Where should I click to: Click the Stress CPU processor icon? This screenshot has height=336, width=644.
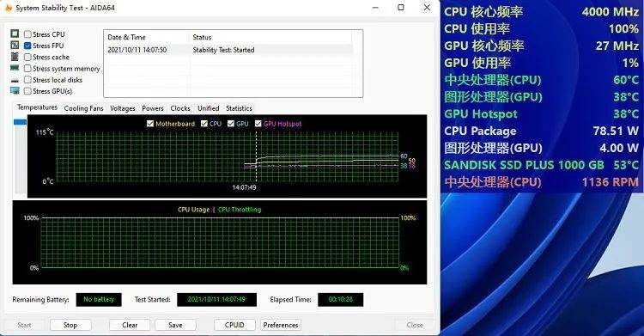tap(15, 34)
